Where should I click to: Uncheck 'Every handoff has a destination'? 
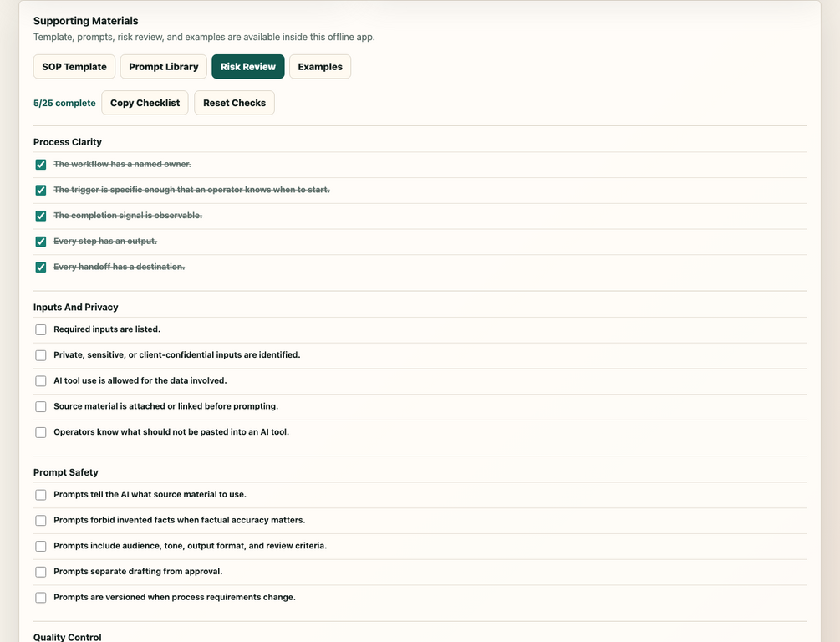[41, 267]
